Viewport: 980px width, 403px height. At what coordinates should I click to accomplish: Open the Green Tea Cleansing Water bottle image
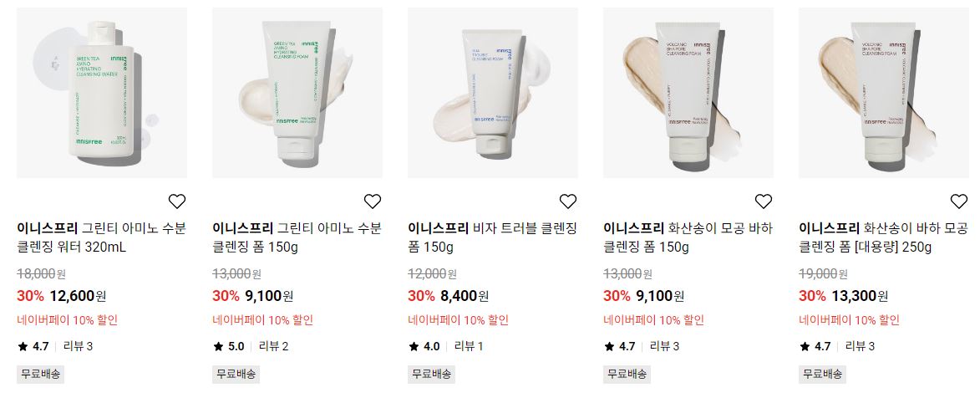(102, 93)
